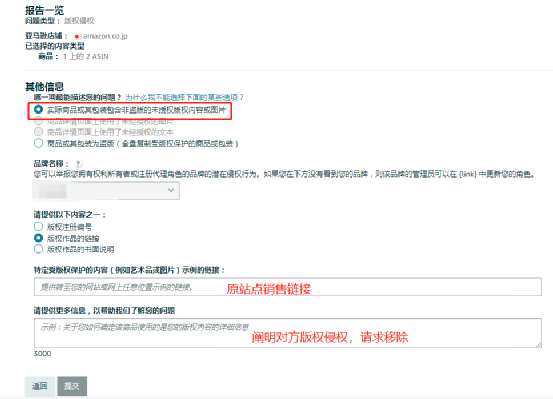Focus the copyrighted content example link field

pyautogui.click(x=288, y=287)
